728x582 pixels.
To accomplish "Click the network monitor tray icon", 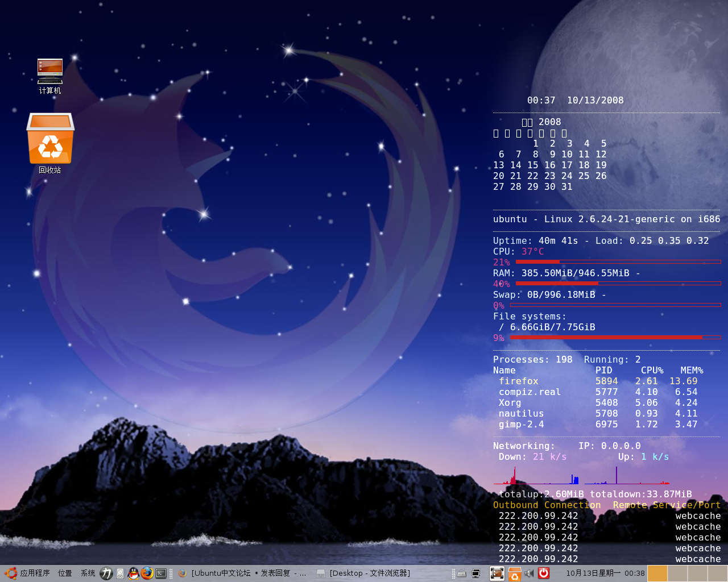I will (476, 573).
